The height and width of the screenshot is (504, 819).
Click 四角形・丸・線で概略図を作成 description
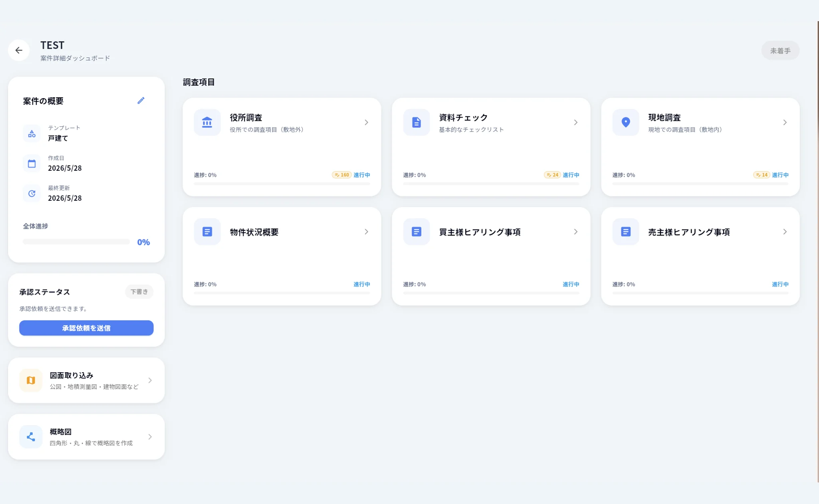(x=91, y=443)
